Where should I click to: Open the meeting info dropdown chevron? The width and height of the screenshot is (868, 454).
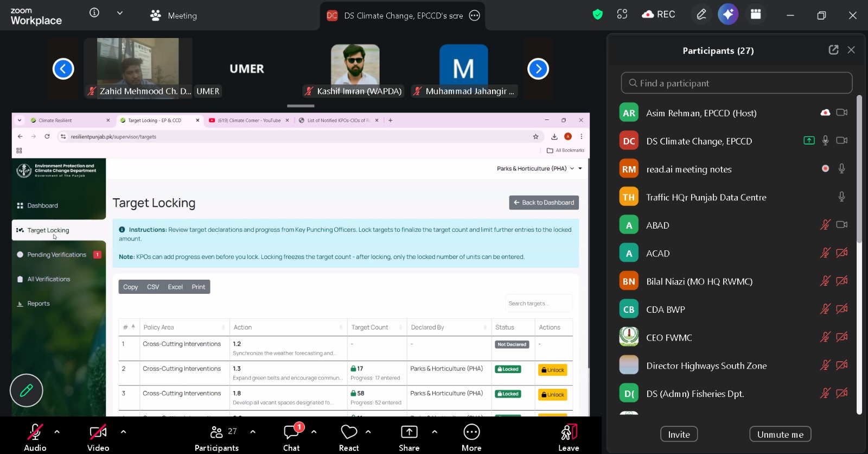tap(120, 13)
